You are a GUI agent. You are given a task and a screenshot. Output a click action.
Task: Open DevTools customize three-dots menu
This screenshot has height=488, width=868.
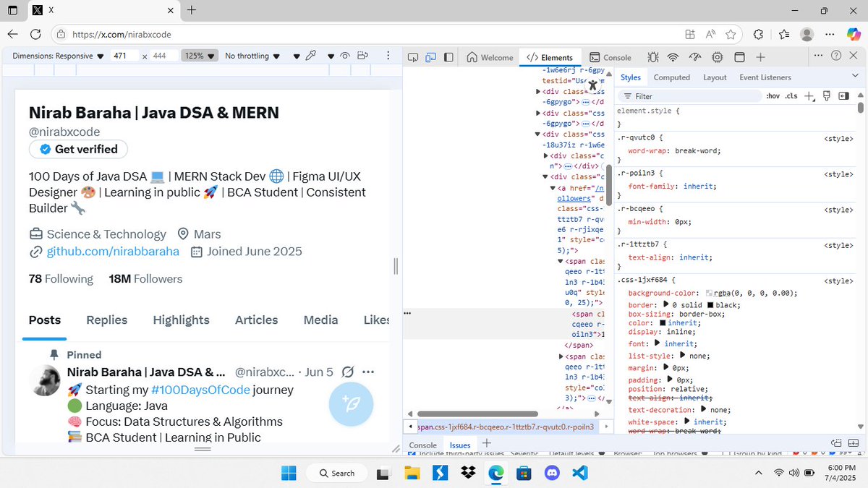[x=819, y=56]
